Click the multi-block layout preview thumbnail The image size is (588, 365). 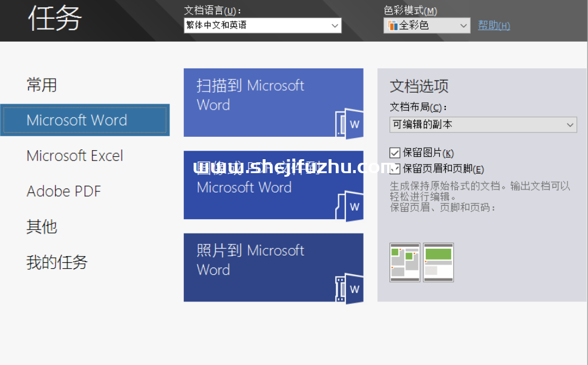405,262
